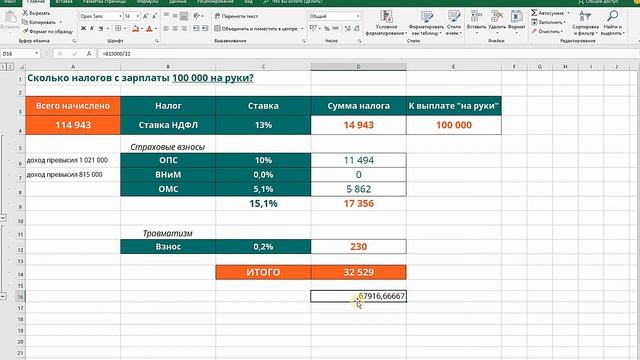Viewport: 640px width, 360px height.
Task: Toggle align text right
Action: click(x=184, y=29)
